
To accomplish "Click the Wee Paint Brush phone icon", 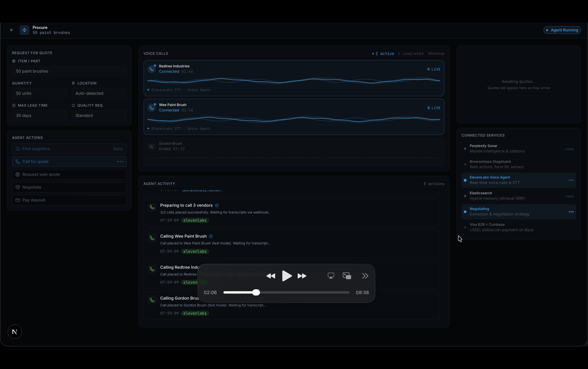I will [152, 108].
